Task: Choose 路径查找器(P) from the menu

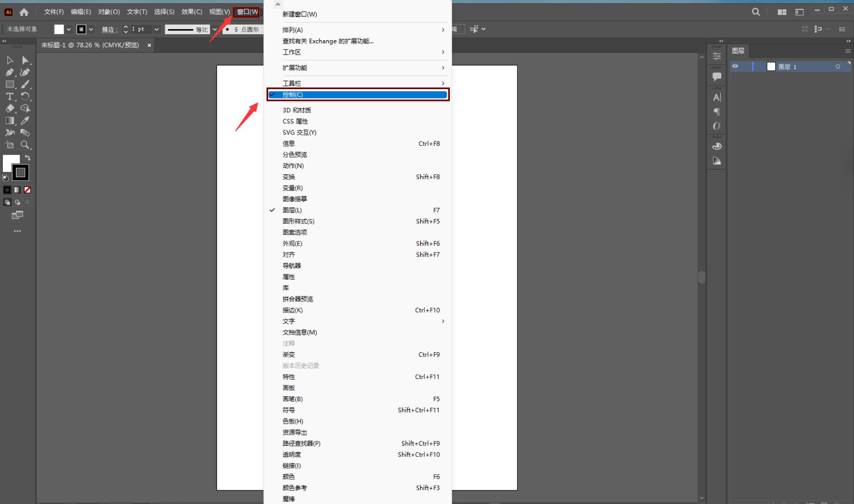Action: click(x=302, y=443)
